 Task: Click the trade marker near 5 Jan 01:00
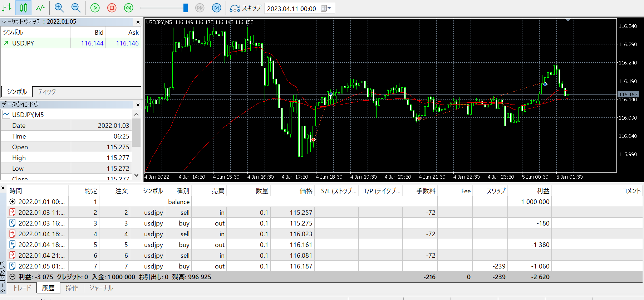coord(545,84)
